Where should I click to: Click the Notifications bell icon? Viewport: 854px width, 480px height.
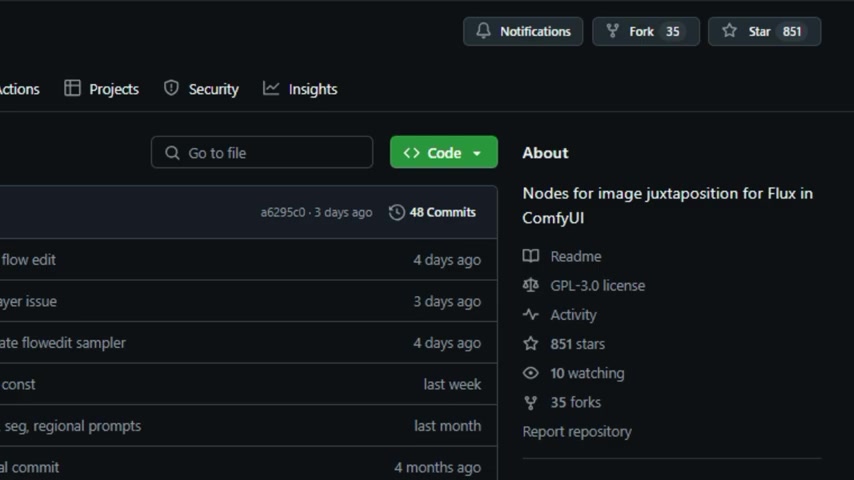click(x=483, y=31)
